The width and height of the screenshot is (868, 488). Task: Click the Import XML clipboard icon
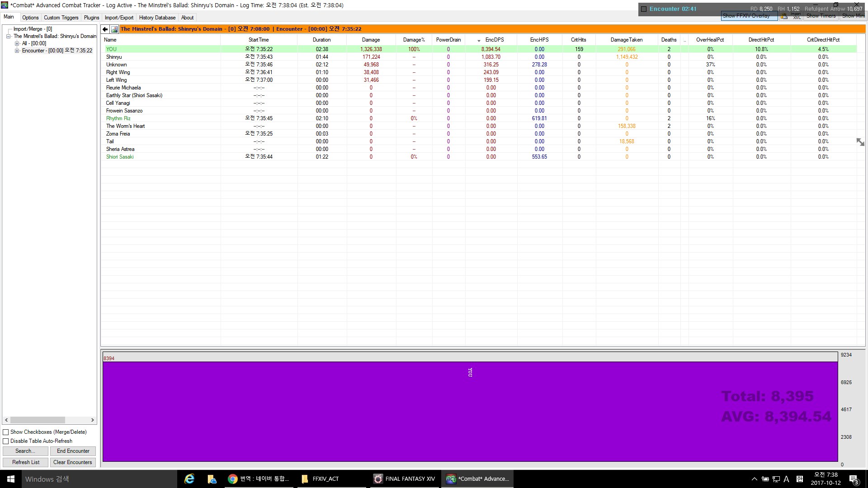click(x=784, y=16)
